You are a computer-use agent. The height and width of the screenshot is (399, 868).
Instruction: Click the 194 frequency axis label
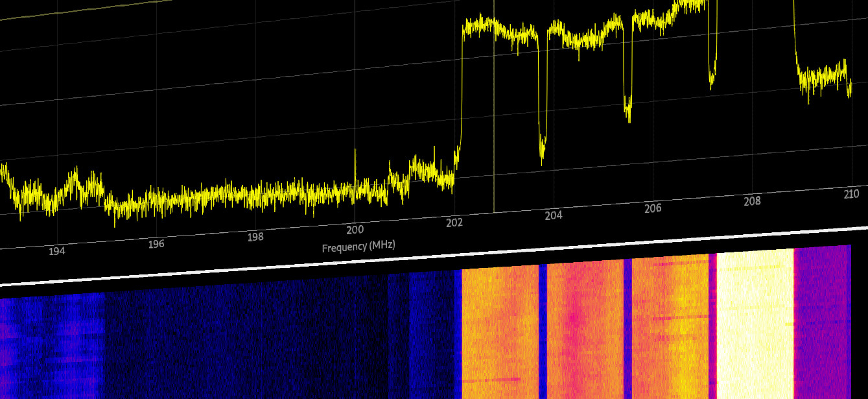56,251
